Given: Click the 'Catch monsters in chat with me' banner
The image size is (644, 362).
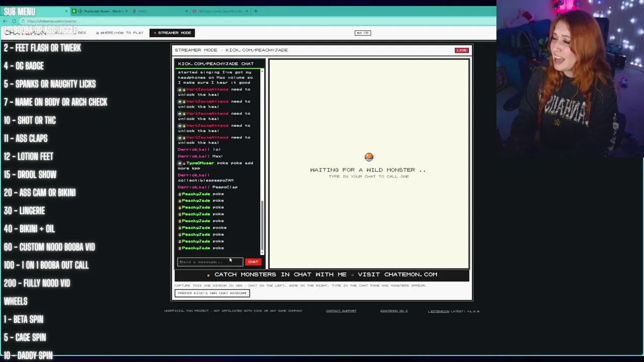Looking at the screenshot, I should 322,275.
